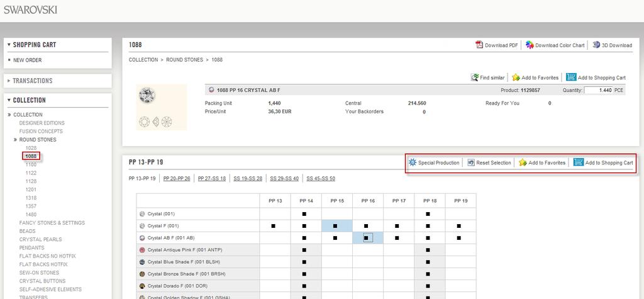Click the 3D Download icon
The height and width of the screenshot is (299, 644).
pyautogui.click(x=596, y=45)
